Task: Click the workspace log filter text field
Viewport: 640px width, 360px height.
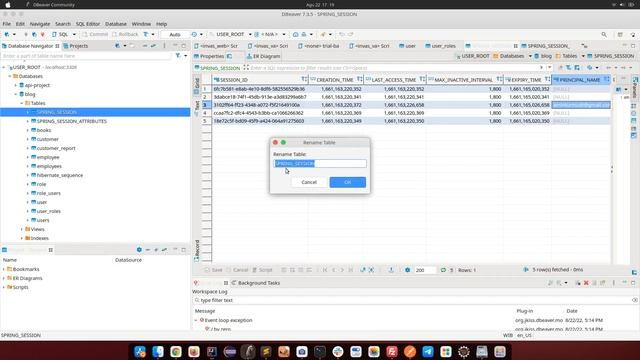Action: 412,300
